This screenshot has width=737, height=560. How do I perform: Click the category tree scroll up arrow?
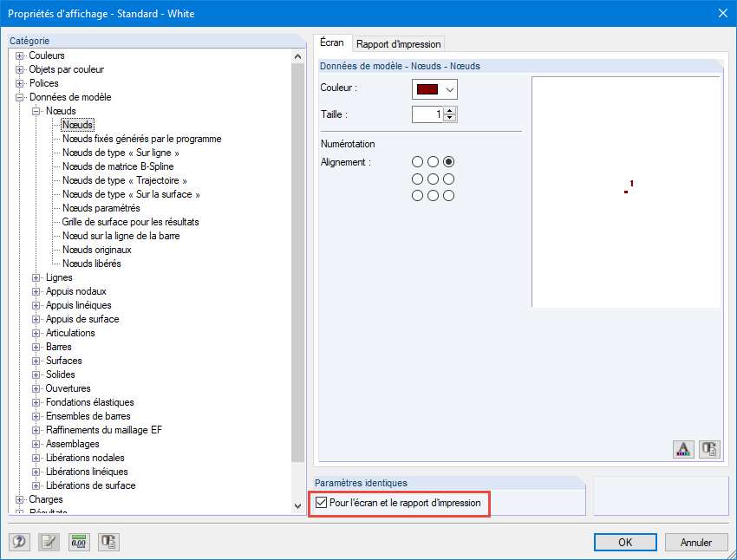297,56
